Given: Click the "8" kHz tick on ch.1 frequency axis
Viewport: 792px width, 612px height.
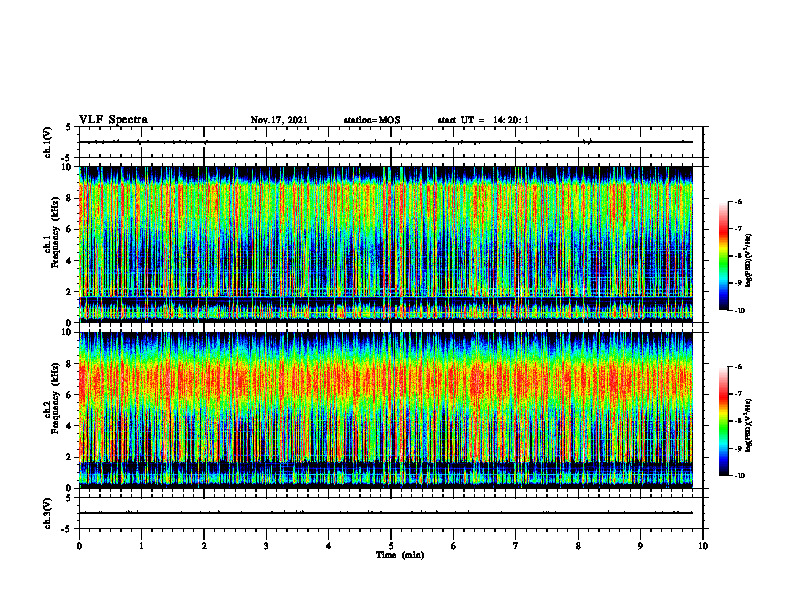Looking at the screenshot, I should pos(70,198).
